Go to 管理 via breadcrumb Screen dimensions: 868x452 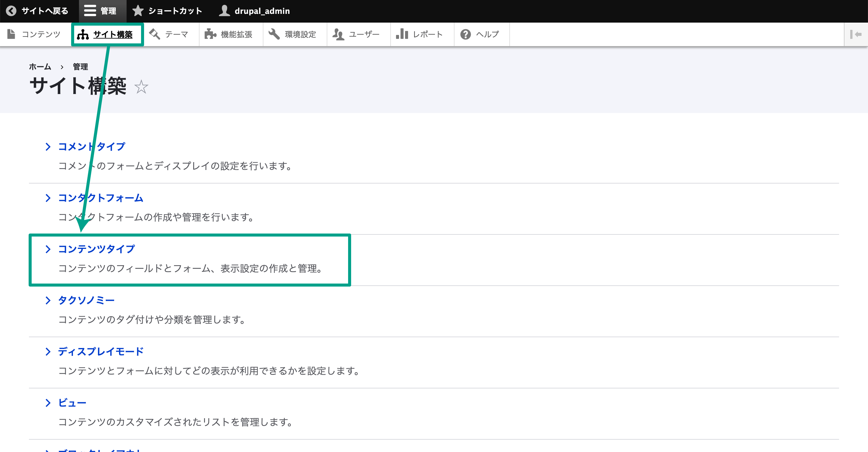click(80, 67)
